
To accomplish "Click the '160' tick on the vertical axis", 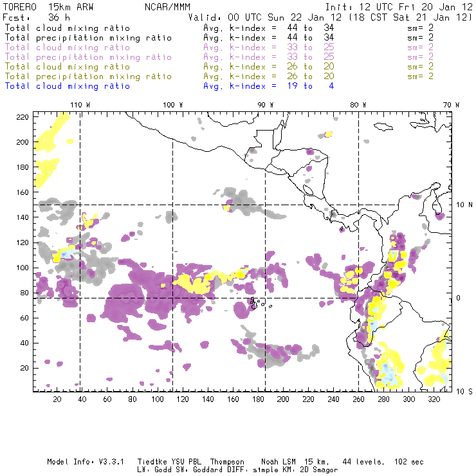I will click(x=23, y=192).
